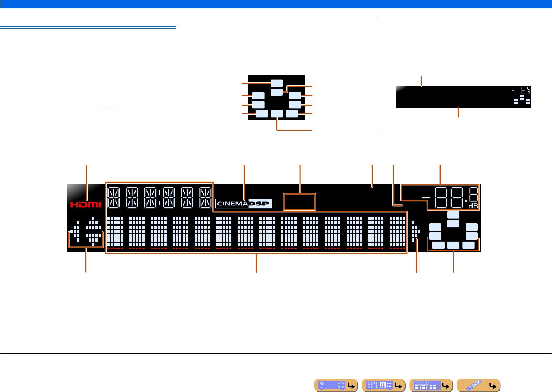Open the remote control navigation icon
This screenshot has height=392, width=552.
478,385
